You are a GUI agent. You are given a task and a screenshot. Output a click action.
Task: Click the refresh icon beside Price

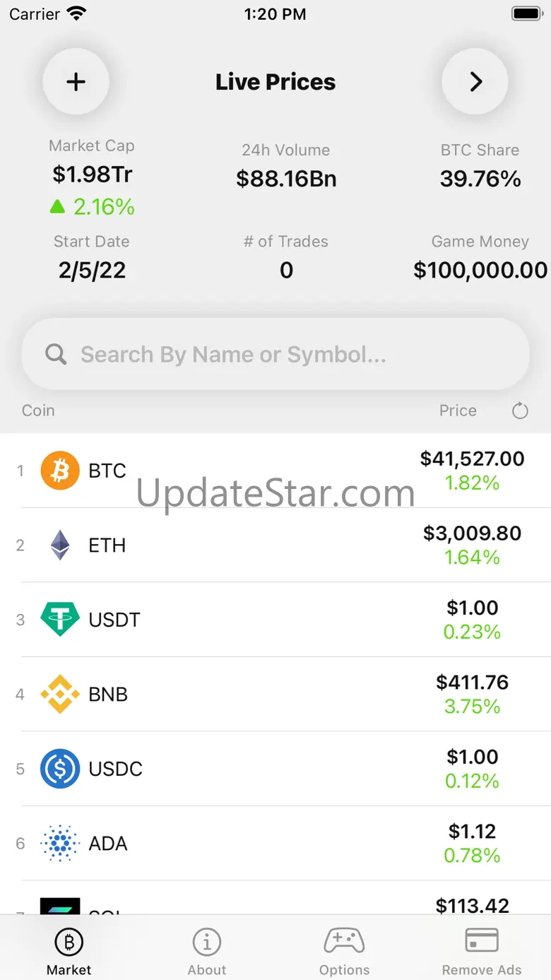click(520, 411)
